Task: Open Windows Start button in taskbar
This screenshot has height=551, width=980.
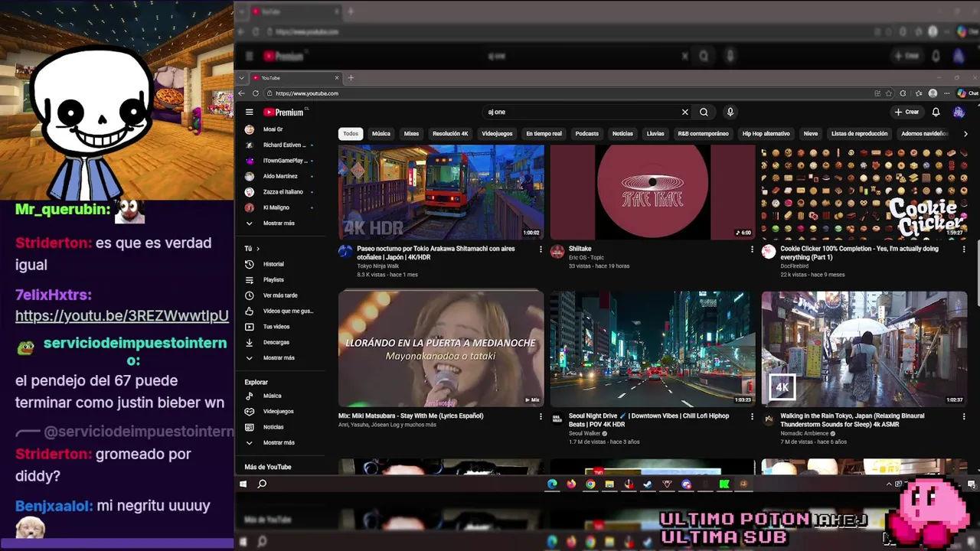Action: [x=243, y=484]
